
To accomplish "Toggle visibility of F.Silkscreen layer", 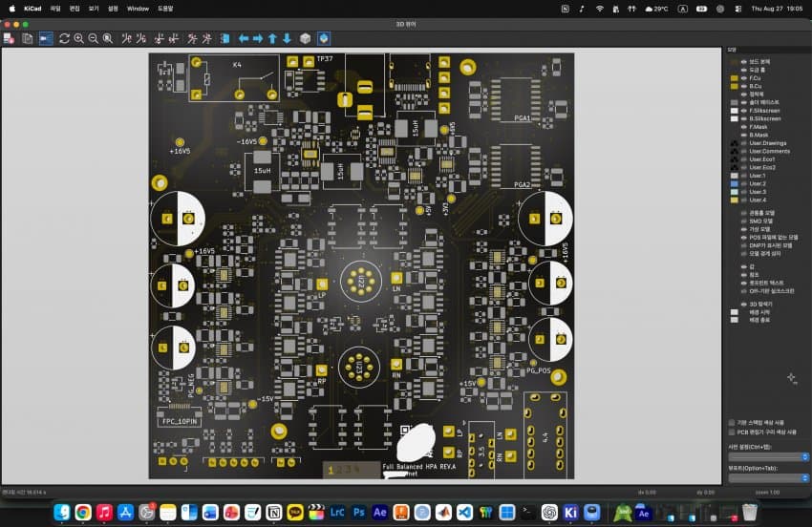I will (743, 111).
